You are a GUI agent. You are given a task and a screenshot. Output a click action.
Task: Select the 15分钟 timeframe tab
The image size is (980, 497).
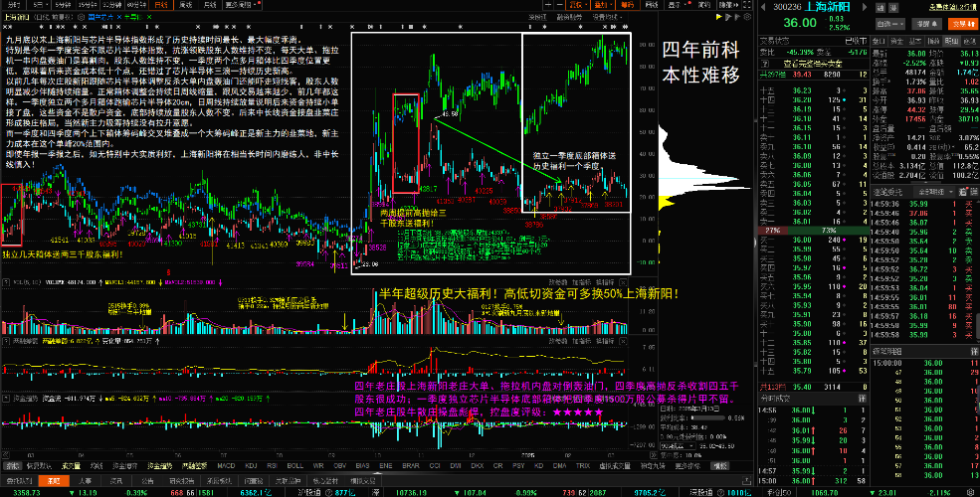click(x=88, y=5)
